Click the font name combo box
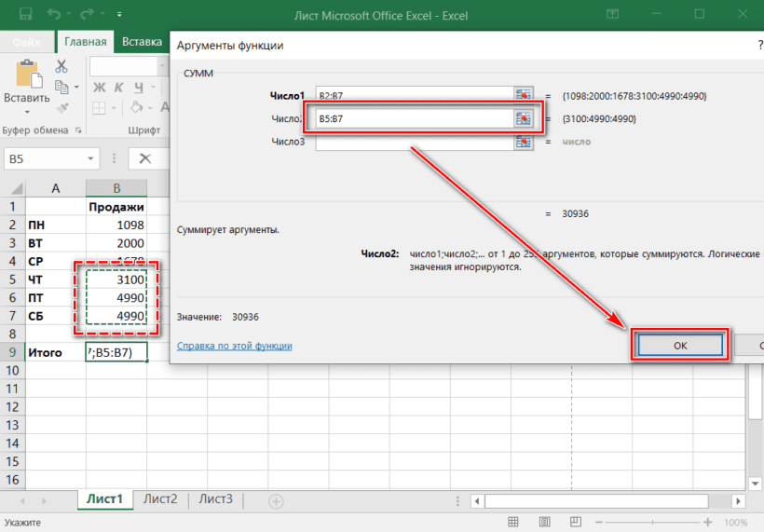764x532 pixels. pyautogui.click(x=129, y=66)
